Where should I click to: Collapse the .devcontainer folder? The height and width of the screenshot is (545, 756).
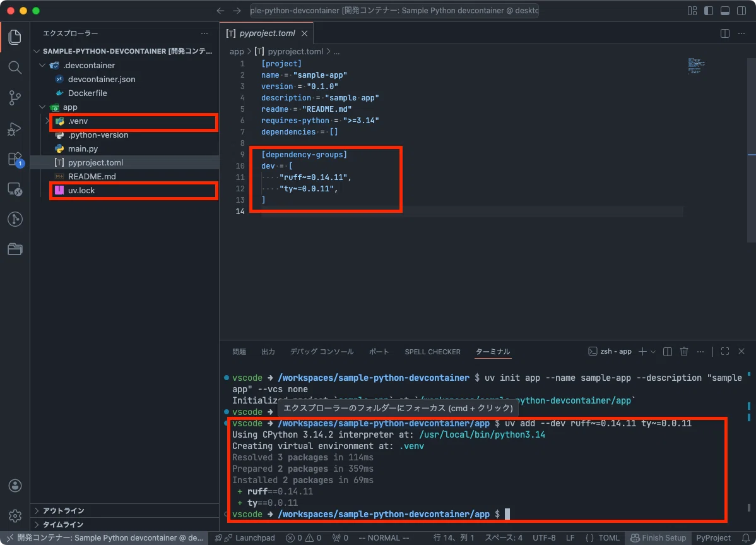point(42,65)
